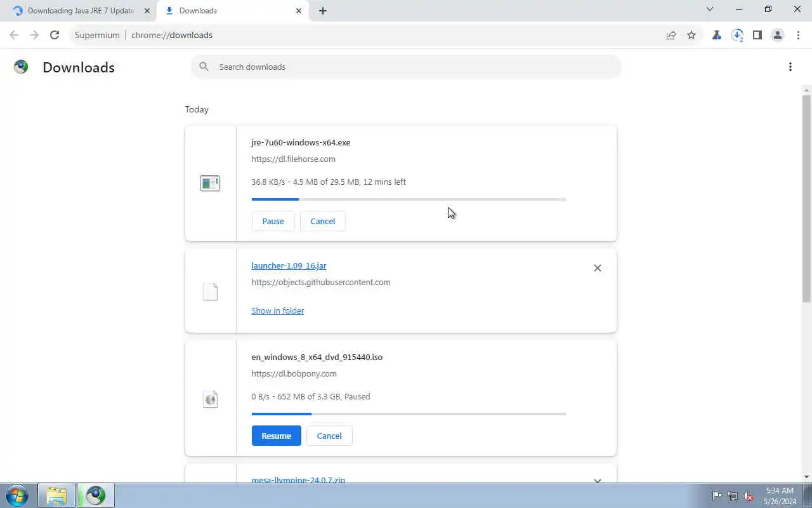Open a new tab
This screenshot has width=812, height=508.
[x=323, y=11]
